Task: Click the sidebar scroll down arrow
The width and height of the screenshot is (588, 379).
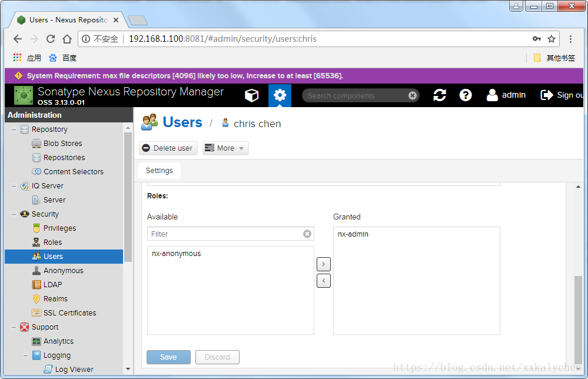Action: pyautogui.click(x=128, y=369)
